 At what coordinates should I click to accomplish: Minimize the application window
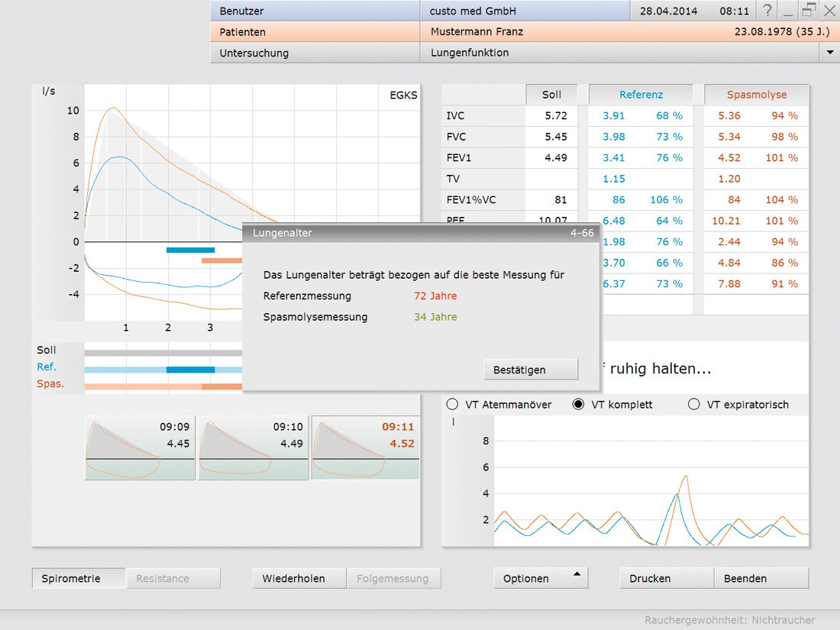pyautogui.click(x=788, y=11)
